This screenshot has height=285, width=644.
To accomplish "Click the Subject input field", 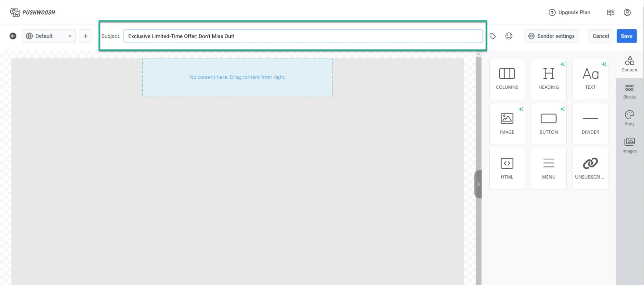I will (303, 36).
